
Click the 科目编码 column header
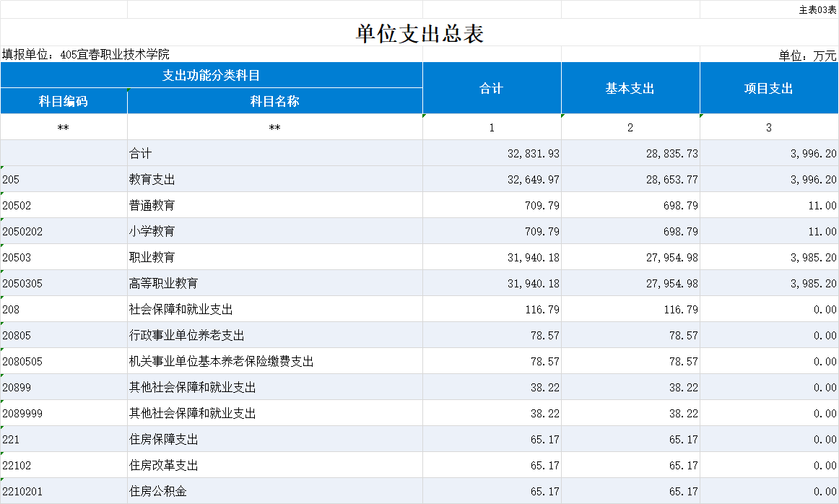pos(64,101)
